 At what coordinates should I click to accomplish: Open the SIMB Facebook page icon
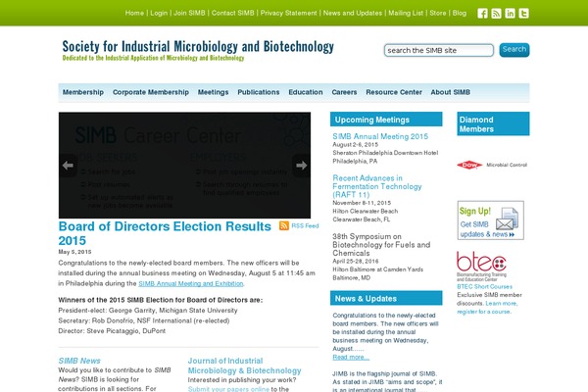tap(482, 14)
